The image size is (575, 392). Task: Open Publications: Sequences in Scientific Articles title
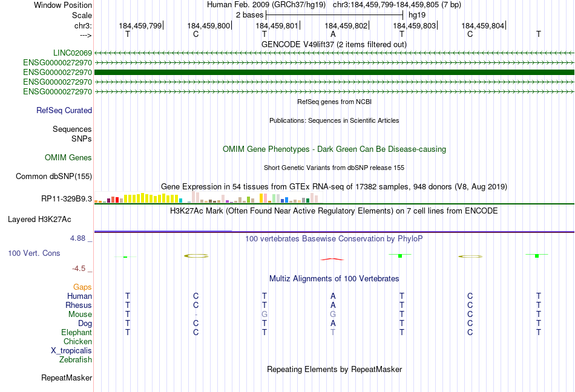(334, 120)
